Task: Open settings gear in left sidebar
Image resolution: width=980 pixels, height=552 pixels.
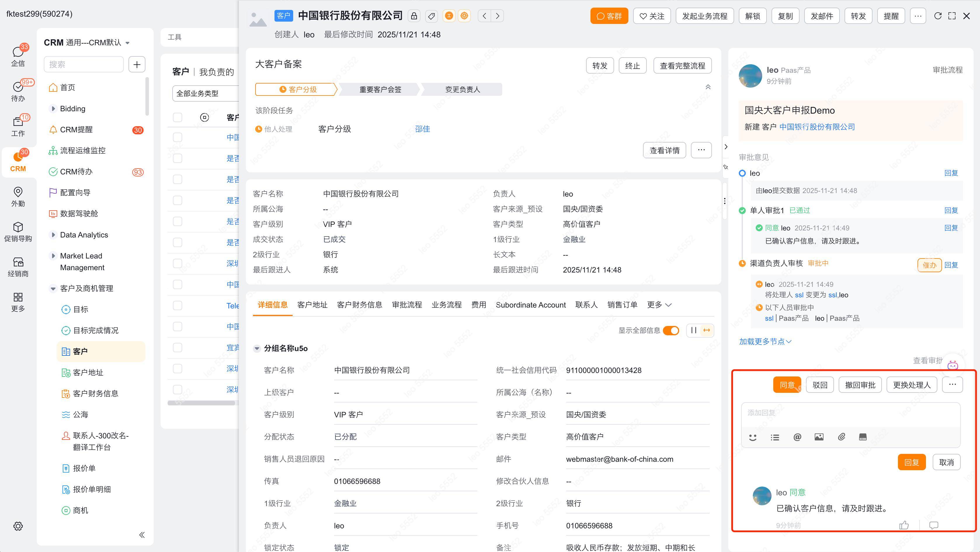Action: (18, 526)
